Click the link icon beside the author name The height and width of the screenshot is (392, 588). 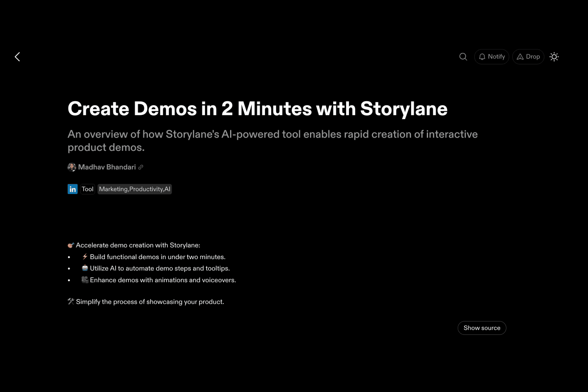point(141,167)
